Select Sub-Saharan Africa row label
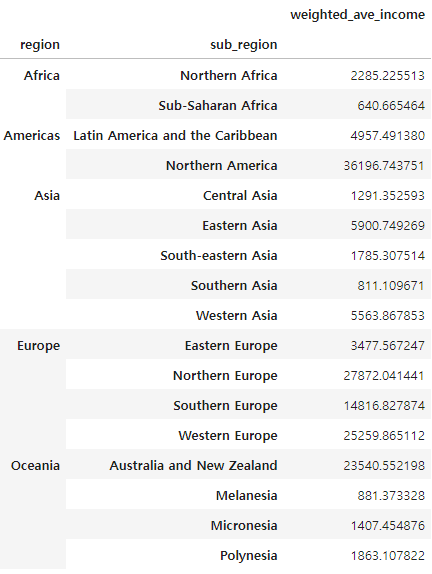The image size is (432, 574). point(218,105)
